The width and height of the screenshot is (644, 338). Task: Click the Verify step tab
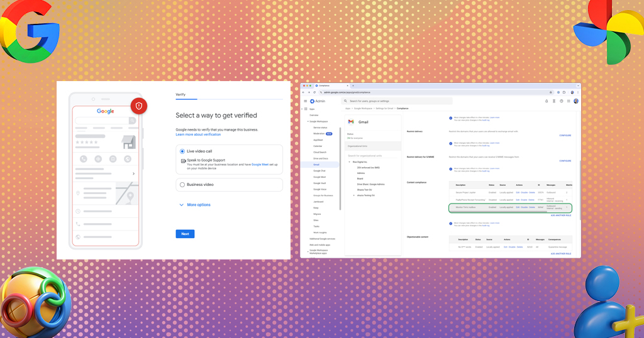[180, 95]
